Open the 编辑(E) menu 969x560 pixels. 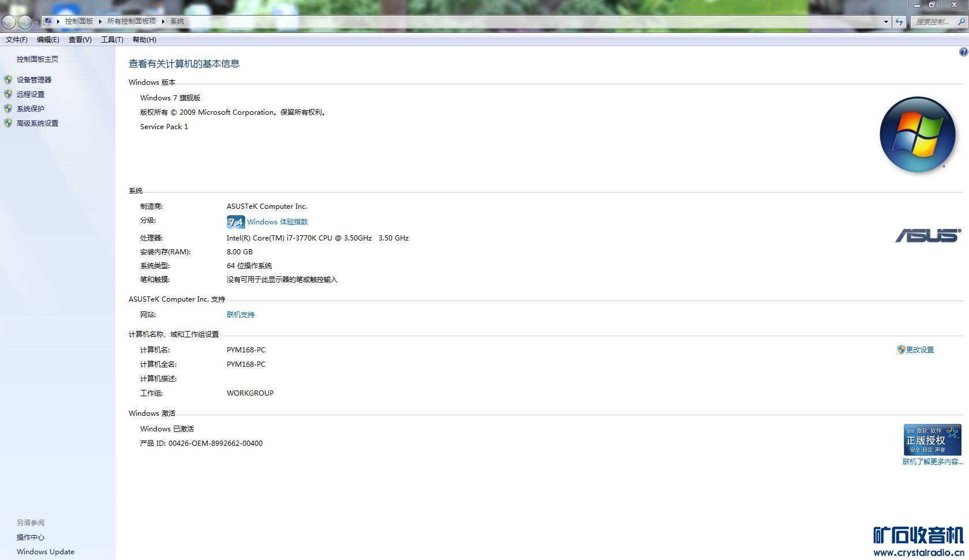pyautogui.click(x=48, y=40)
